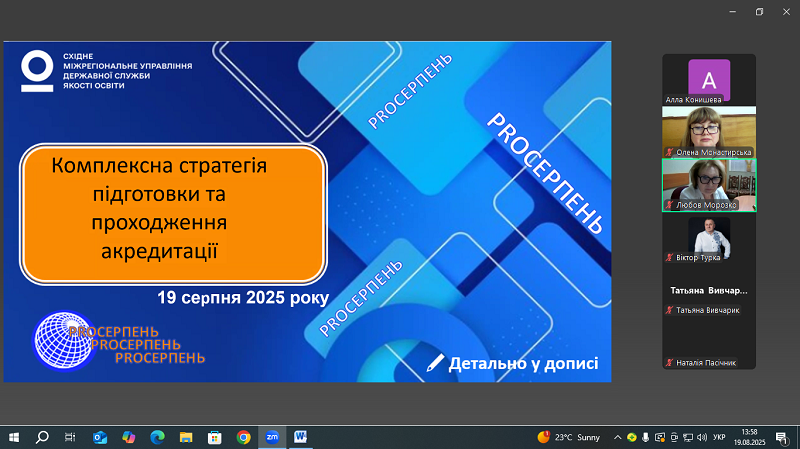
Task: Select Віктор Турка participant tile
Action: (x=709, y=238)
